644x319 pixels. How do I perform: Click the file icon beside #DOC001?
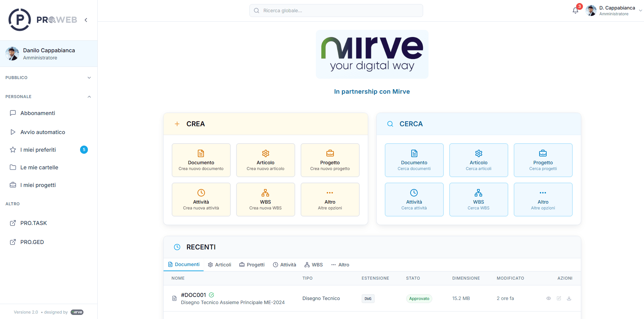point(174,298)
